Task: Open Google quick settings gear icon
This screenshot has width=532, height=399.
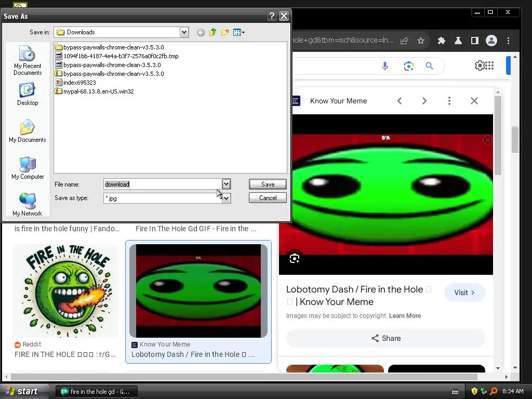Action: pos(480,65)
